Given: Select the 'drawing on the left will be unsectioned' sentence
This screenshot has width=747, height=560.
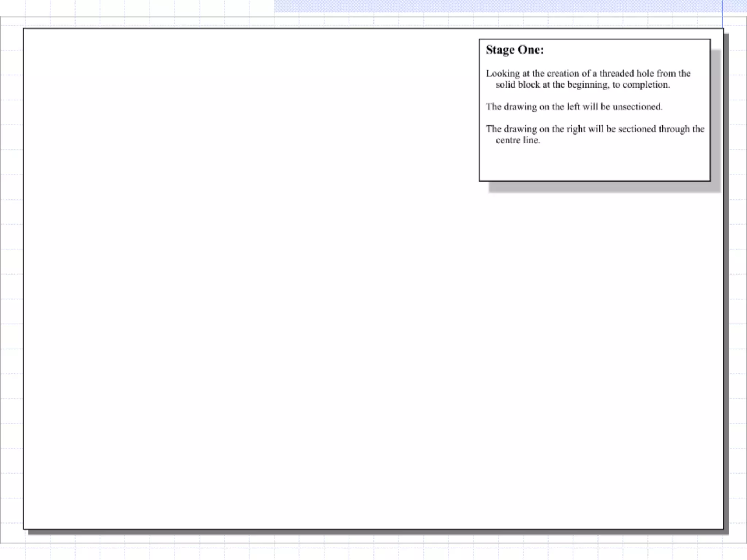Looking at the screenshot, I should point(574,107).
